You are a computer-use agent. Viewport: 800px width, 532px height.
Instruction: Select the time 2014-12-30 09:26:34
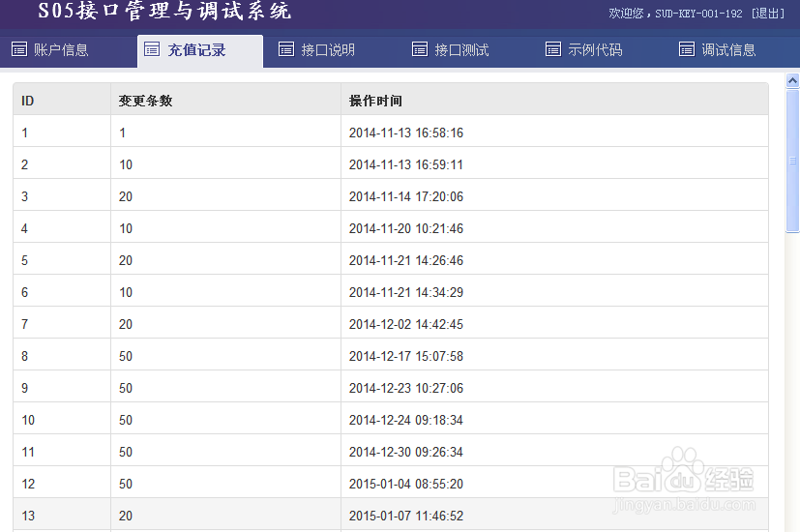point(406,452)
